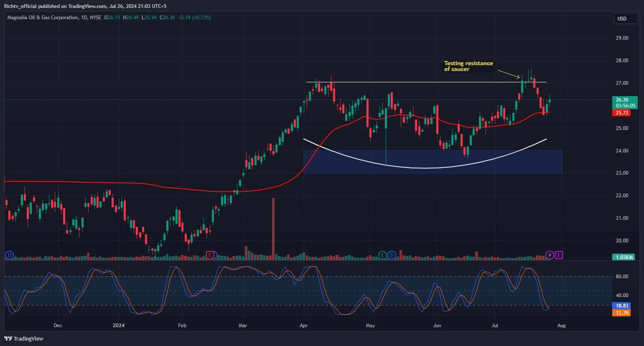This screenshot has width=644, height=346.
Task: Click the 24.00 price axis label
Action: [x=622, y=151]
